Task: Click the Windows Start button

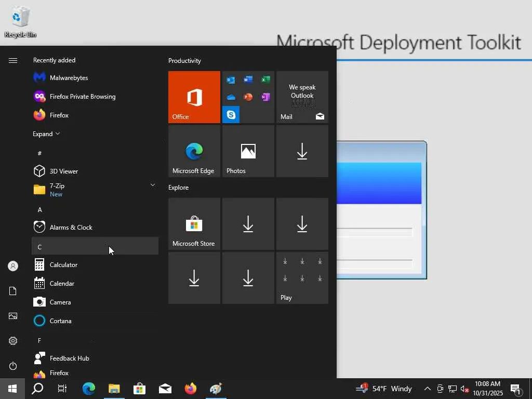Action: coord(12,389)
